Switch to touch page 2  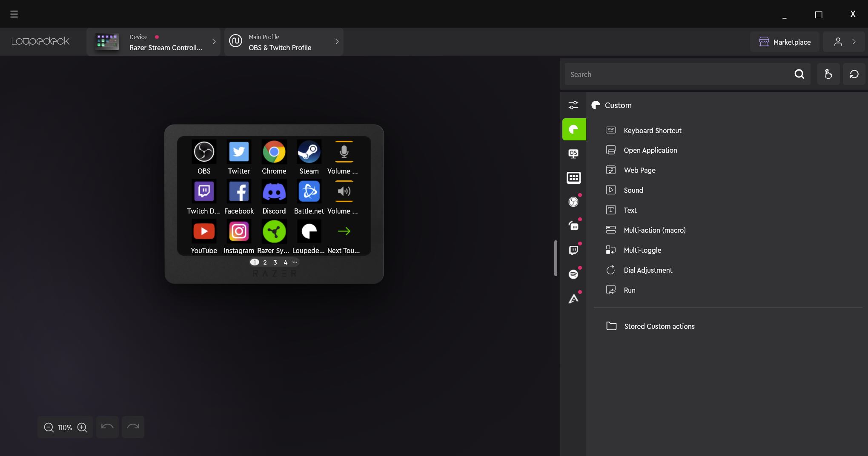[x=265, y=262]
